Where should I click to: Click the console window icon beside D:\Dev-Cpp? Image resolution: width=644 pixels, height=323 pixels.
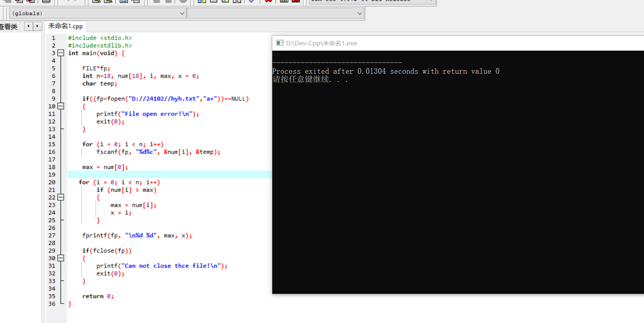[280, 43]
